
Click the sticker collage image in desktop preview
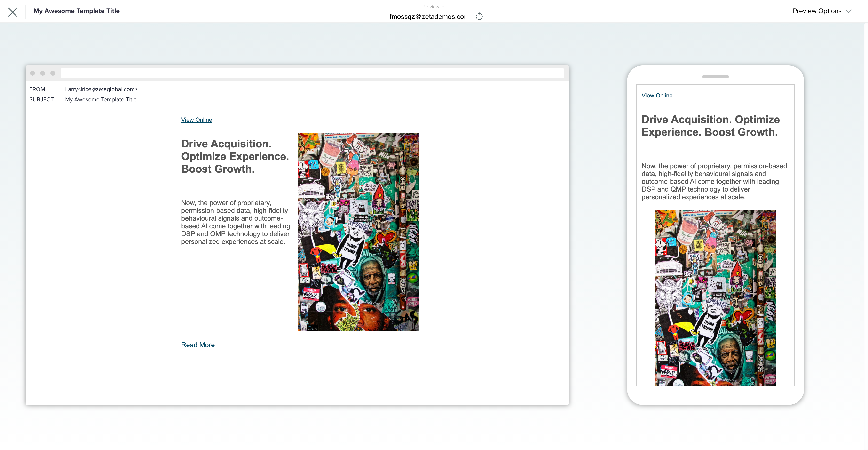coord(358,232)
